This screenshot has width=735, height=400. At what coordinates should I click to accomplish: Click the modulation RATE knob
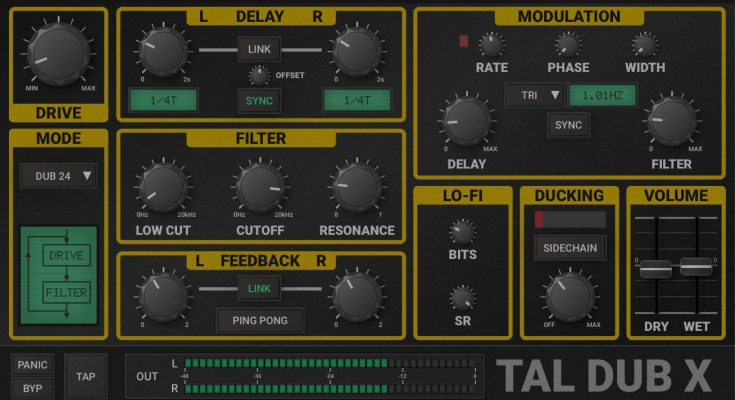click(491, 44)
